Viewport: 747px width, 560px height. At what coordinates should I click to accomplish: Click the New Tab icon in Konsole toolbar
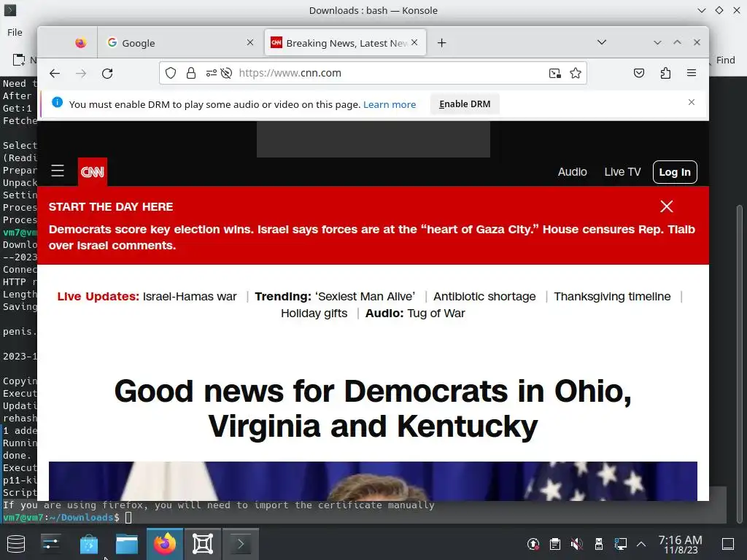[x=19, y=60]
